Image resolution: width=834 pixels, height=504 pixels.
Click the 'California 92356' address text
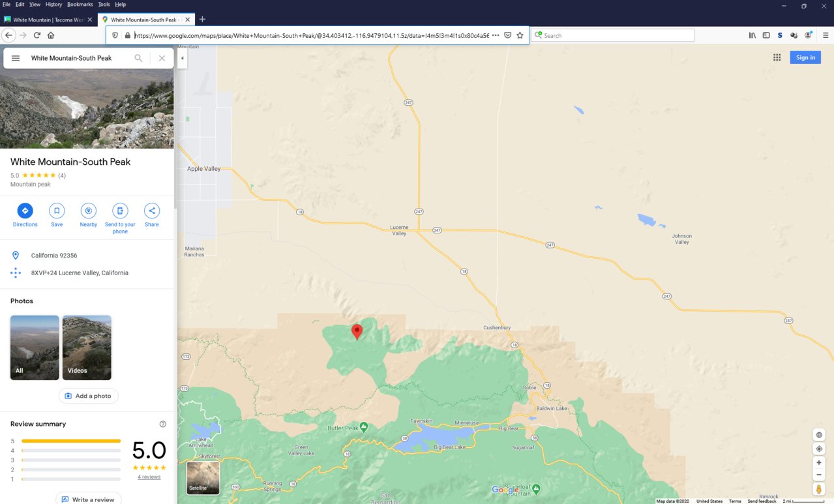coord(54,256)
